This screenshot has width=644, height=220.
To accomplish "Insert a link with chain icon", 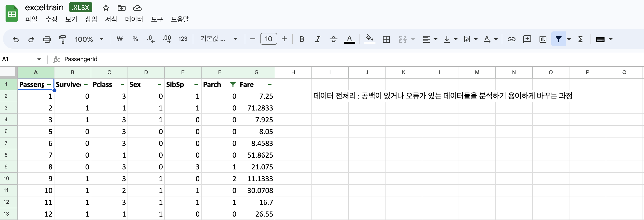I will click(511, 39).
